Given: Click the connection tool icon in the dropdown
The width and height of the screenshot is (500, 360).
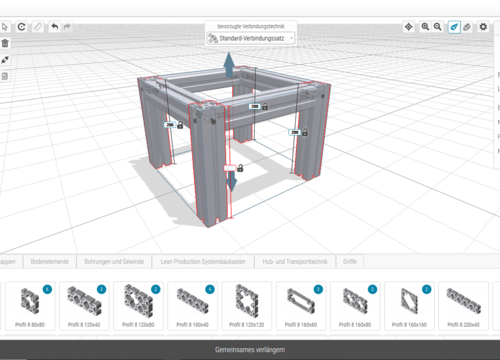Looking at the screenshot, I should (213, 38).
